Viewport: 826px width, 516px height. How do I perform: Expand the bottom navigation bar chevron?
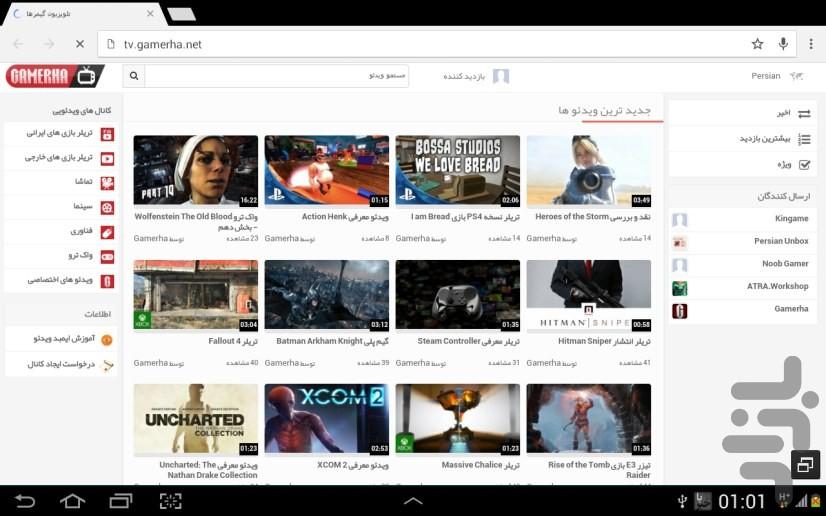[412, 500]
